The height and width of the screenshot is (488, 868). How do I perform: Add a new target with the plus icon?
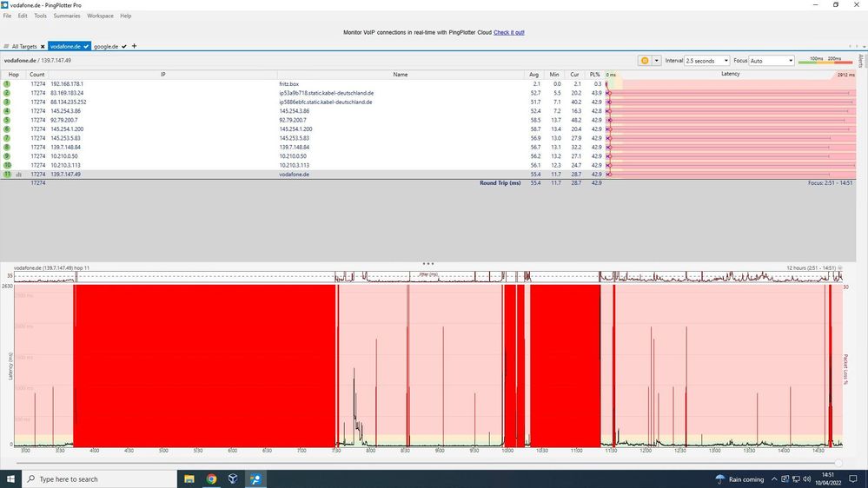(134, 46)
